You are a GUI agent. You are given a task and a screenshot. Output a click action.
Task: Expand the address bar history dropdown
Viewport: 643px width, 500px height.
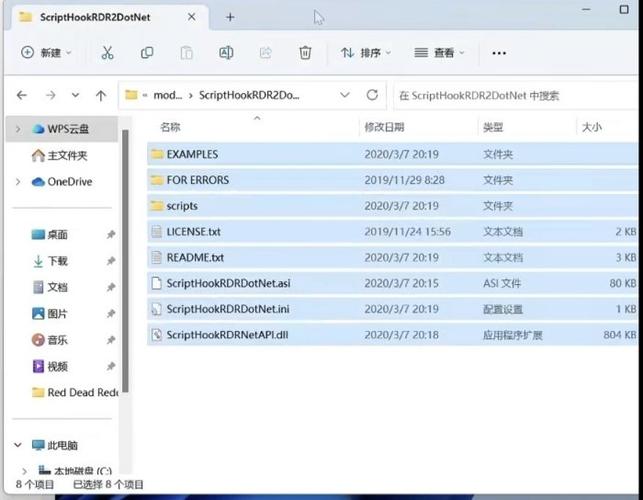(345, 95)
